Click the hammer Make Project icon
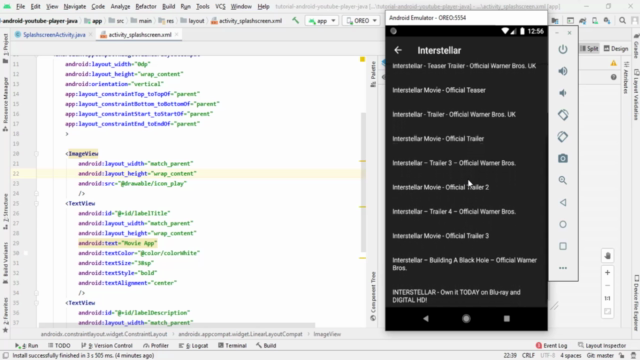The image size is (640, 360). pos(296,20)
